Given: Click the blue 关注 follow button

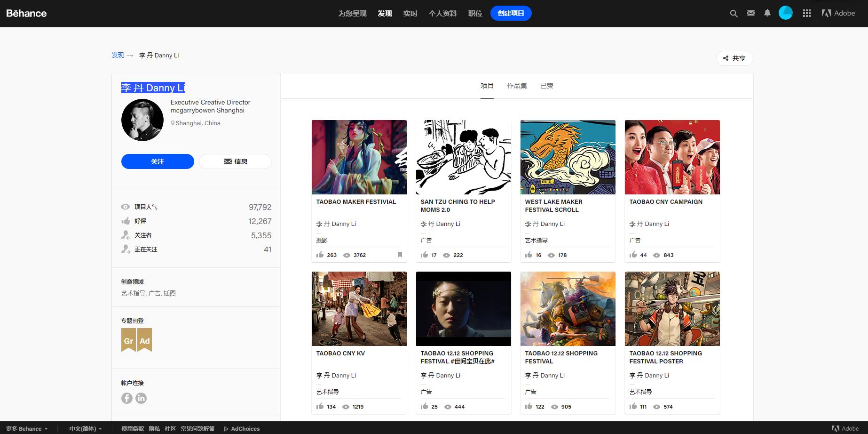Looking at the screenshot, I should pyautogui.click(x=158, y=161).
